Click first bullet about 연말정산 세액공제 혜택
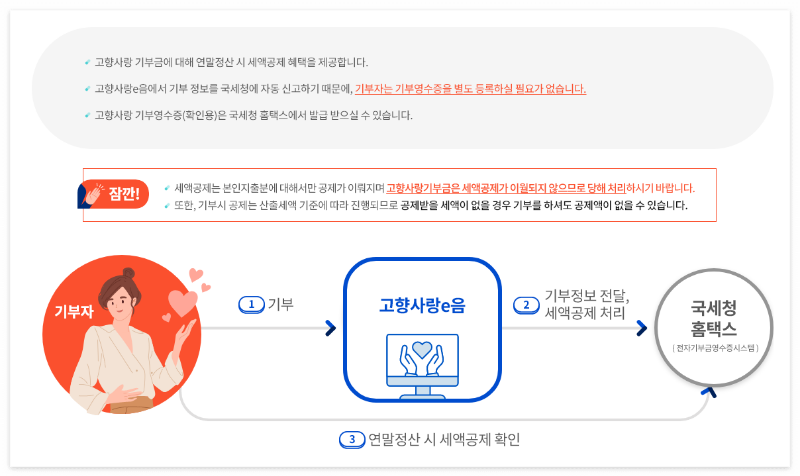Image resolution: width=800 pixels, height=476 pixels. pyautogui.click(x=231, y=62)
